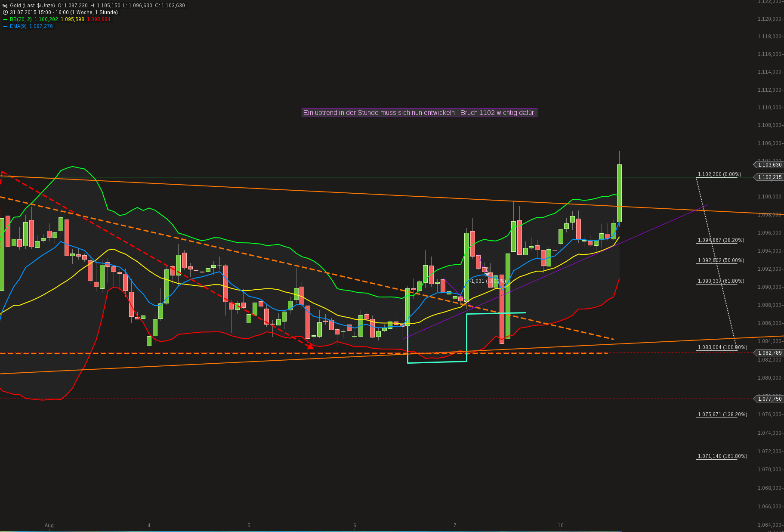Click the "1.064,000" price axis label
The width and height of the screenshot is (784, 532).
click(769, 525)
